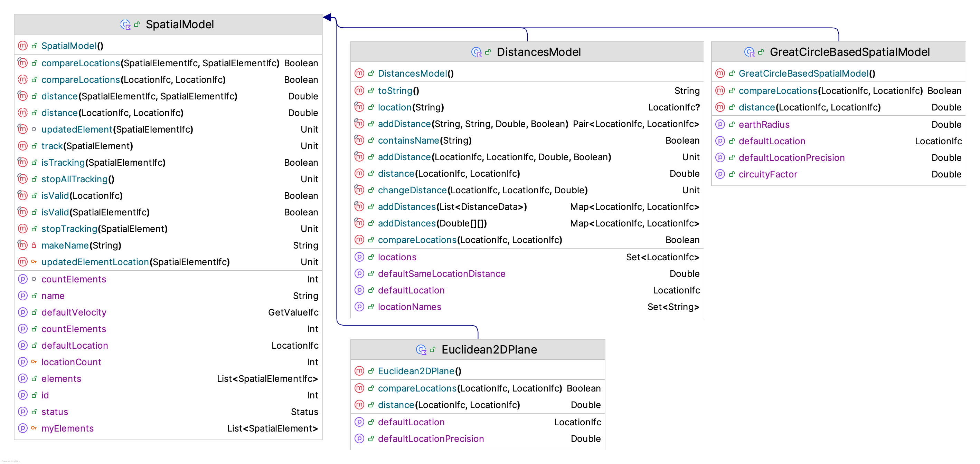Image resolution: width=980 pixels, height=464 pixels.
Task: Click the GetValueIfc return type of defaultVelocity
Action: 293,312
